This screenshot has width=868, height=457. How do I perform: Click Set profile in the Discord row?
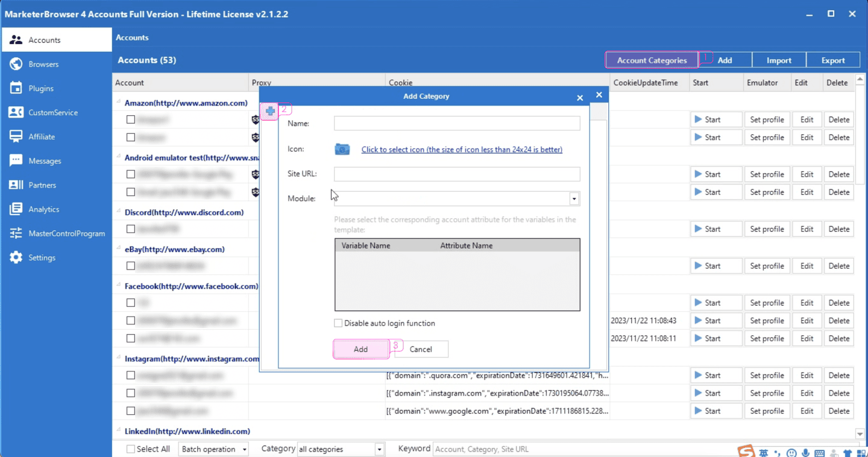[767, 229]
